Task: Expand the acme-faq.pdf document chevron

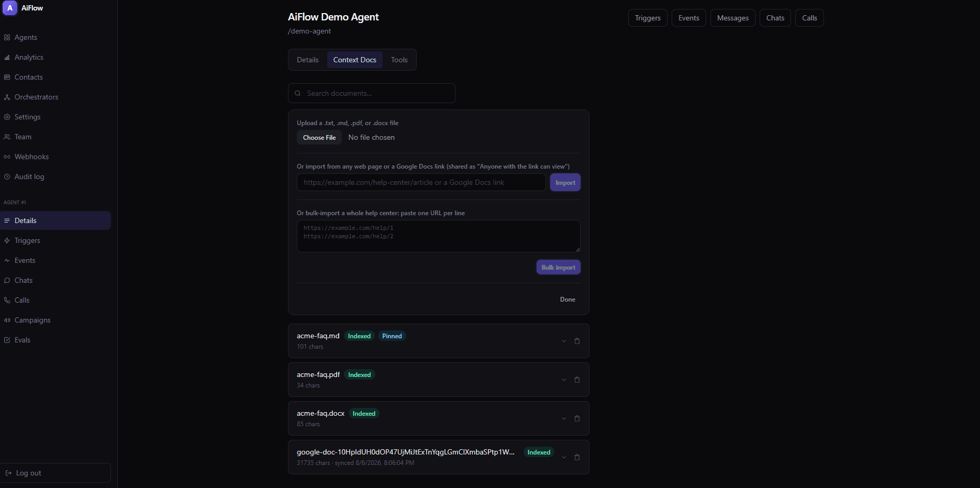Action: (564, 380)
